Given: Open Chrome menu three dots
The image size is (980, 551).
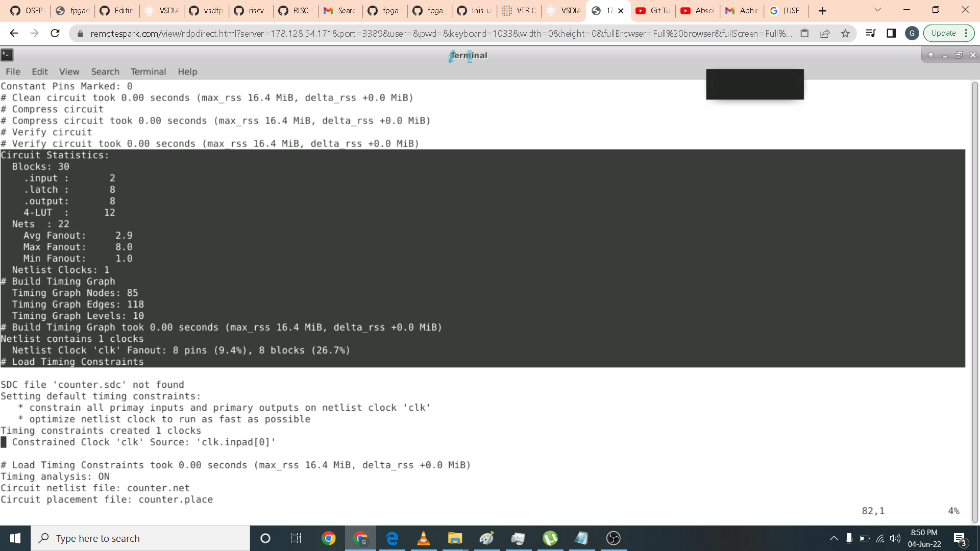Looking at the screenshot, I should (966, 34).
